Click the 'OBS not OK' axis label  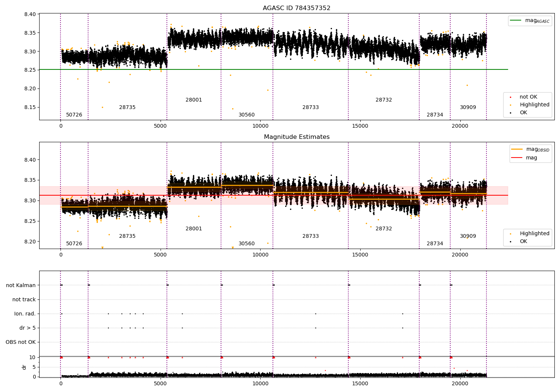coord(21,342)
